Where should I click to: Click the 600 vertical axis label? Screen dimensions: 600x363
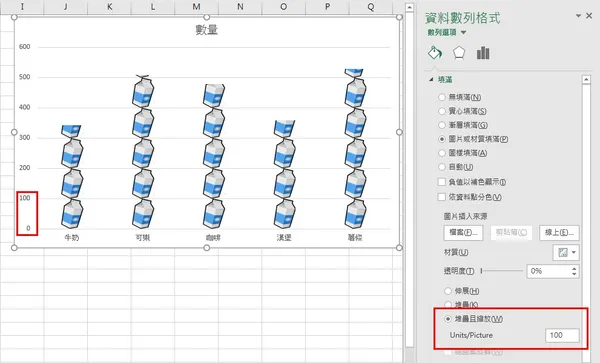click(x=24, y=47)
